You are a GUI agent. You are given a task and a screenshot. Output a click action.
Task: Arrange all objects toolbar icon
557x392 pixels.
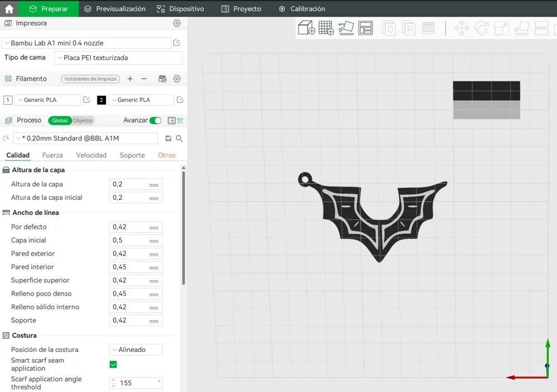(x=365, y=28)
